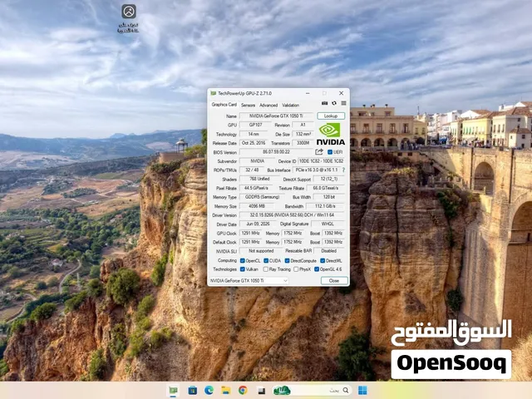Launch Microsoft Edge from the taskbar
This screenshot has width=532, height=399.
(x=209, y=391)
